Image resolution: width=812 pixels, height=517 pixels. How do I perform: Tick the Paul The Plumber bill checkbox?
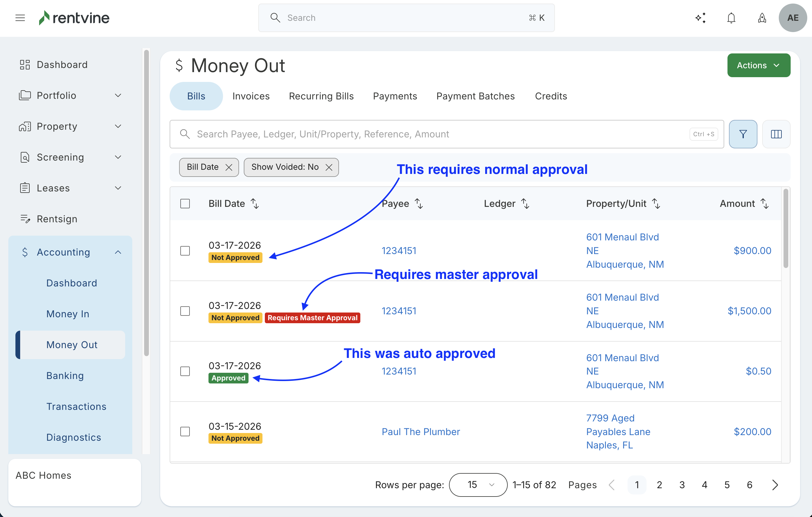point(185,432)
